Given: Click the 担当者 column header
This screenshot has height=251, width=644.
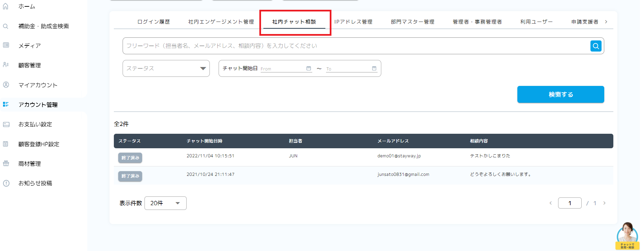Looking at the screenshot, I should coord(295,141).
